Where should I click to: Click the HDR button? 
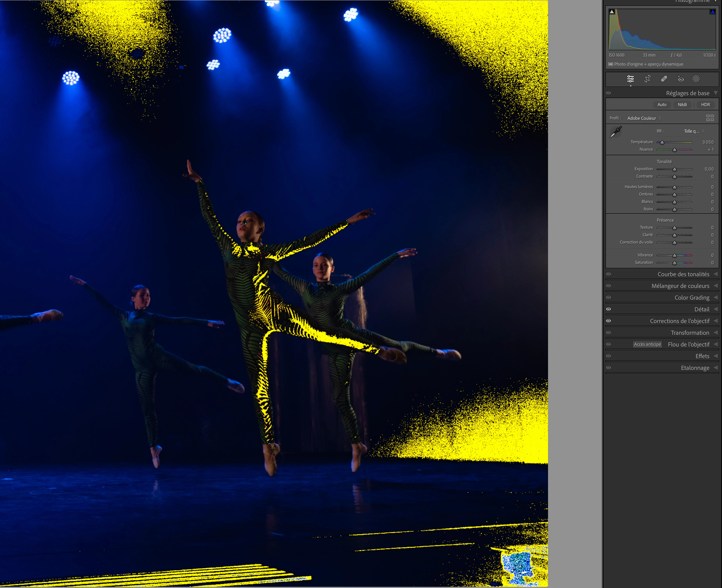(x=705, y=105)
